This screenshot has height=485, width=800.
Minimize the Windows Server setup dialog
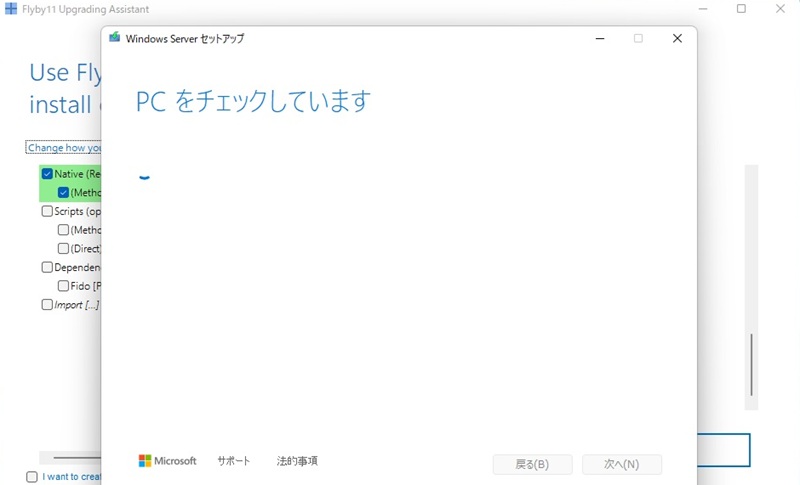[599, 38]
